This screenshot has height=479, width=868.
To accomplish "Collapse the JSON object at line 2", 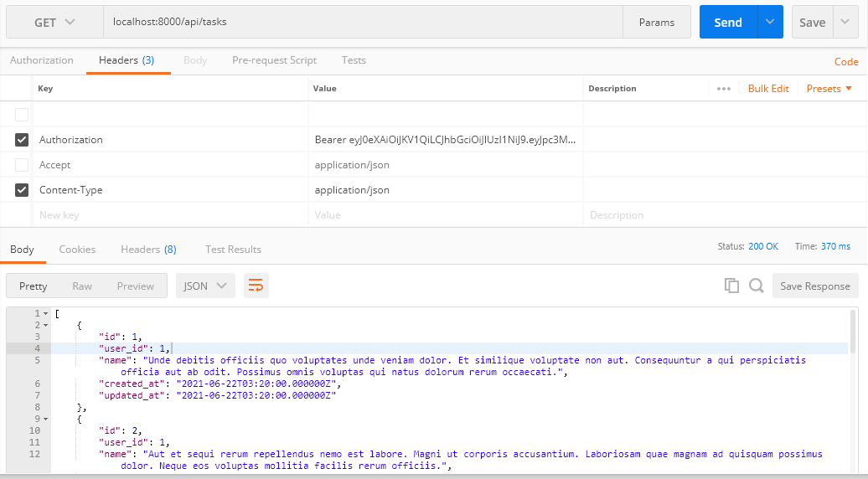I will coord(45,325).
